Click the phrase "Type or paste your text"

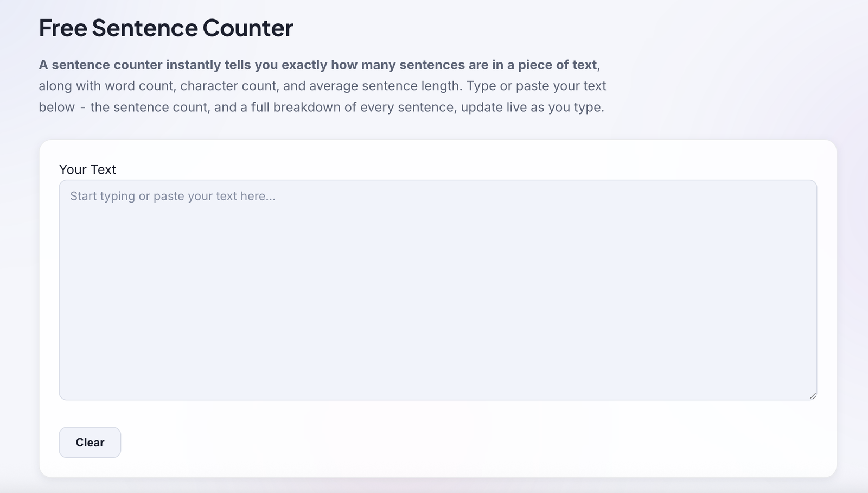537,86
